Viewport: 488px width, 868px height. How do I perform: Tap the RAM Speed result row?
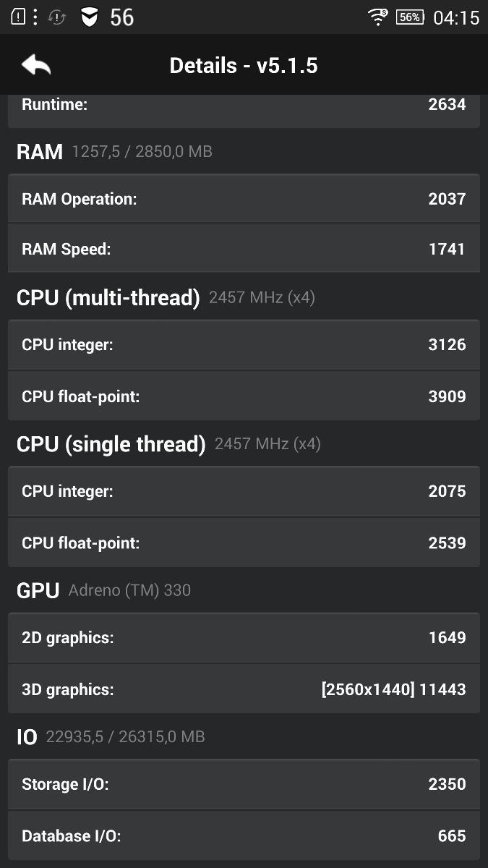click(244, 249)
